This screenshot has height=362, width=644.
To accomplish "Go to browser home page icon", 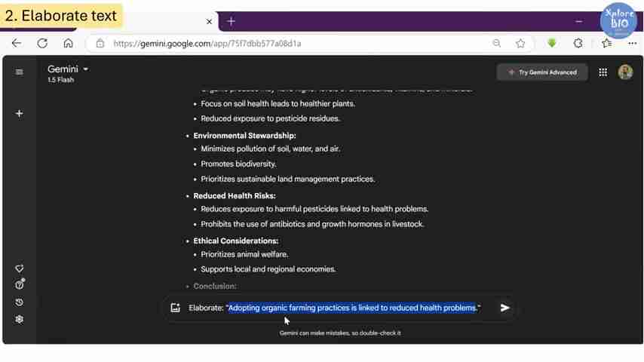I will (68, 44).
